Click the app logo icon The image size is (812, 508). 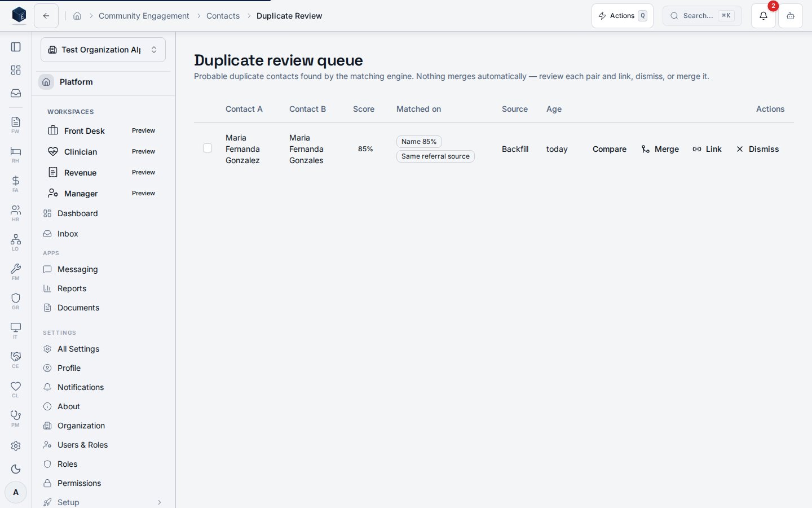tap(19, 15)
